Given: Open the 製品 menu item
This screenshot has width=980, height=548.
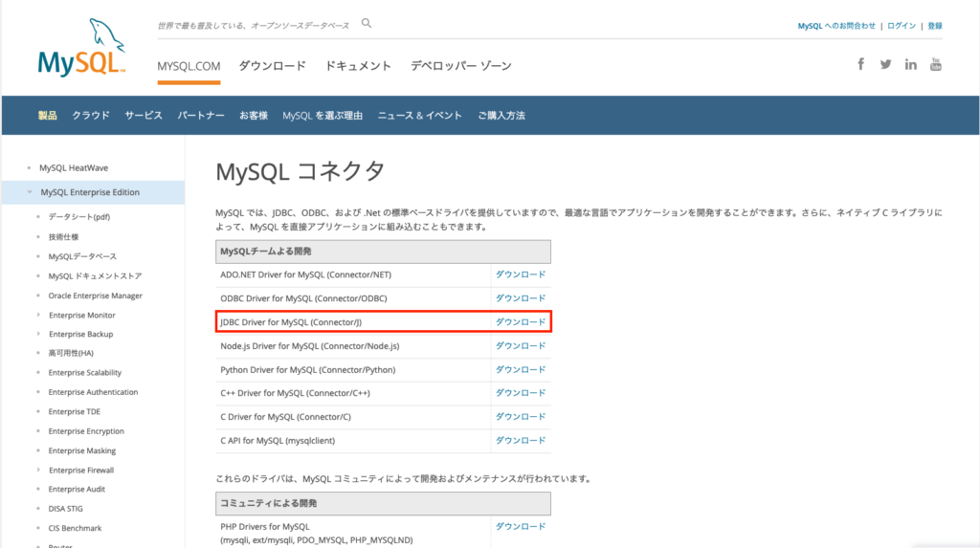Looking at the screenshot, I should [48, 115].
